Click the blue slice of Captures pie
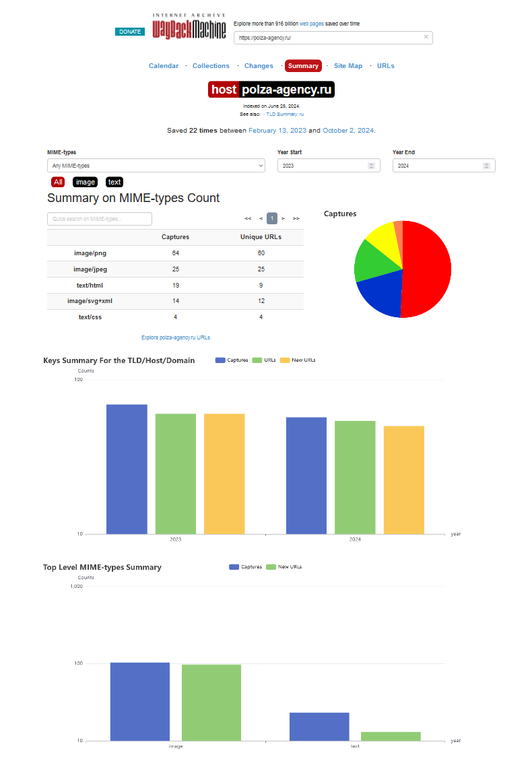The image size is (532, 757). 384,294
